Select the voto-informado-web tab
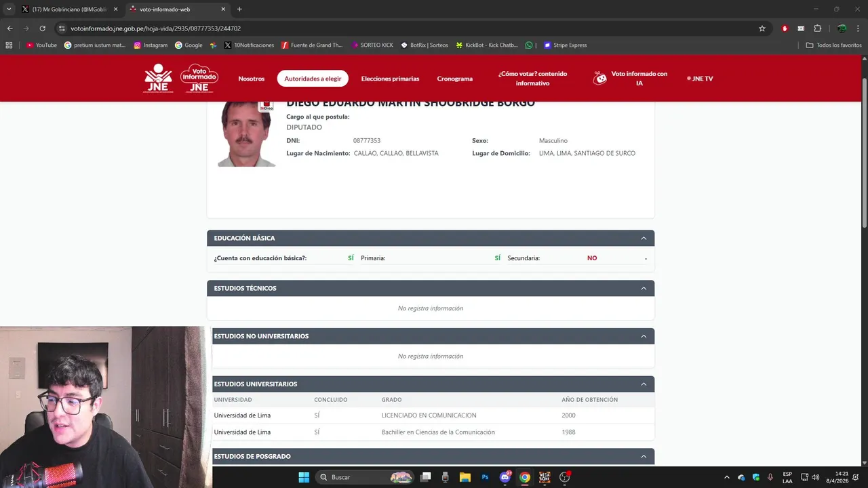The width and height of the screenshot is (868, 488). [178, 9]
